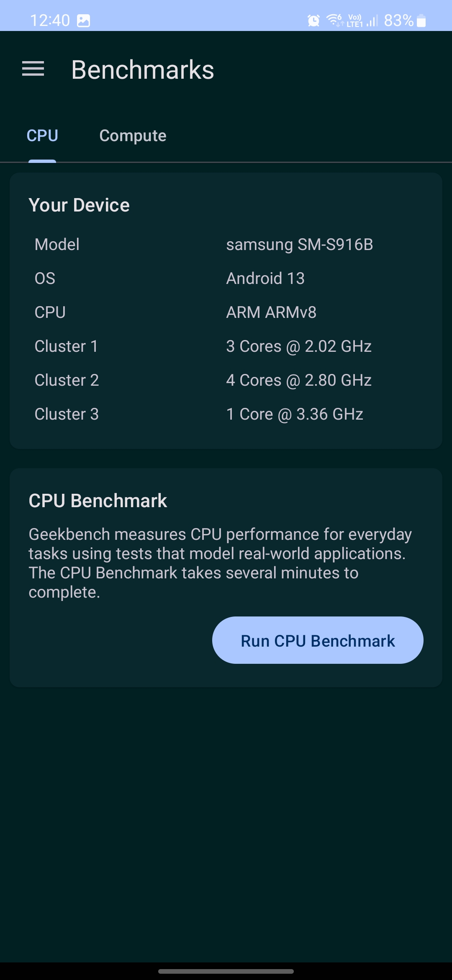Viewport: 452px width, 980px height.
Task: Tap the Your Device card heading
Action: pos(79,205)
